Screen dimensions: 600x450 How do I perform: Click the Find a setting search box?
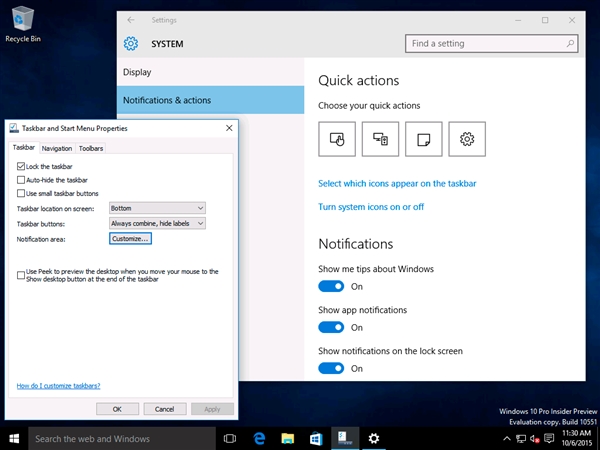(490, 44)
